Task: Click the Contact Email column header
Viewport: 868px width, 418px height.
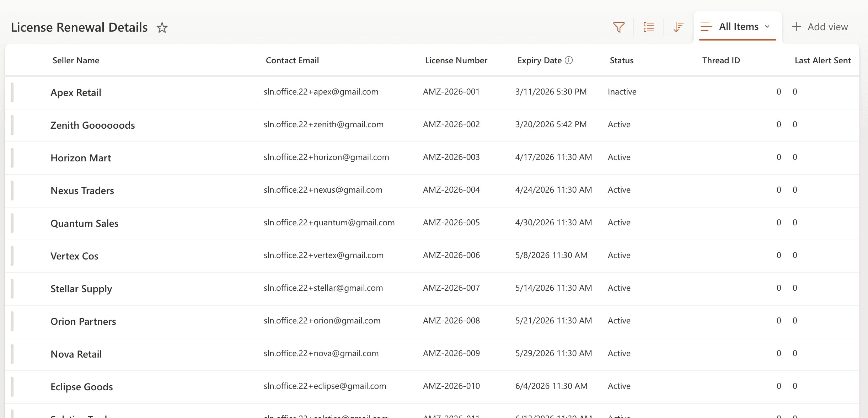Action: (x=292, y=60)
